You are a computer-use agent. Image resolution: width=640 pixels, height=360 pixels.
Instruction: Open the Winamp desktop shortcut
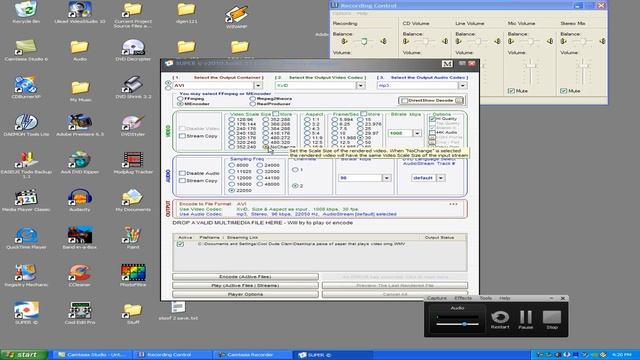coord(237,16)
